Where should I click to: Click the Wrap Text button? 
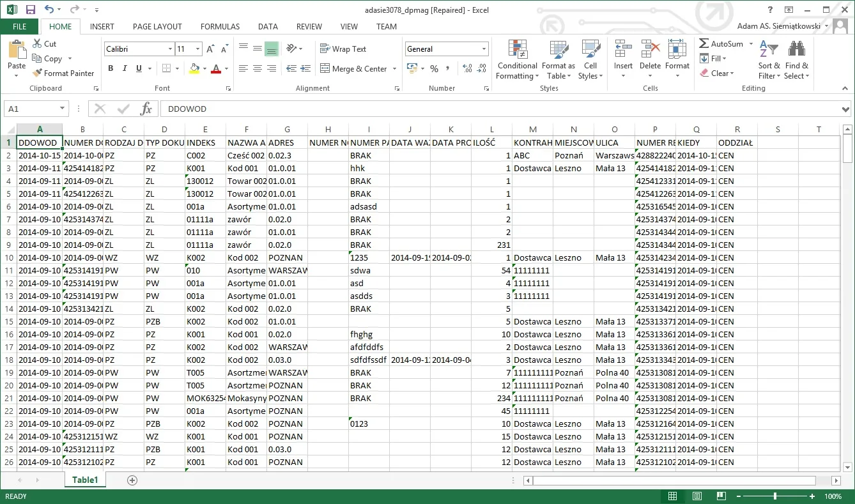click(x=343, y=49)
